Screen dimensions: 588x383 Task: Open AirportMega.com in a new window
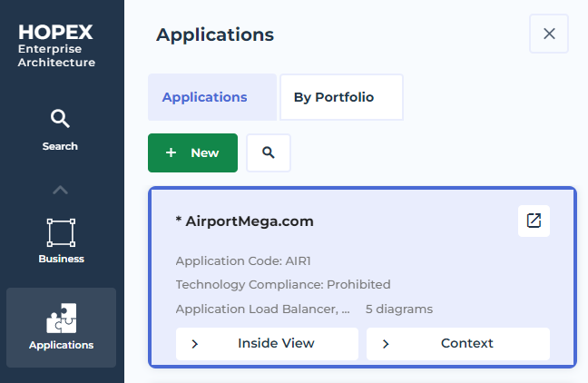coord(534,221)
